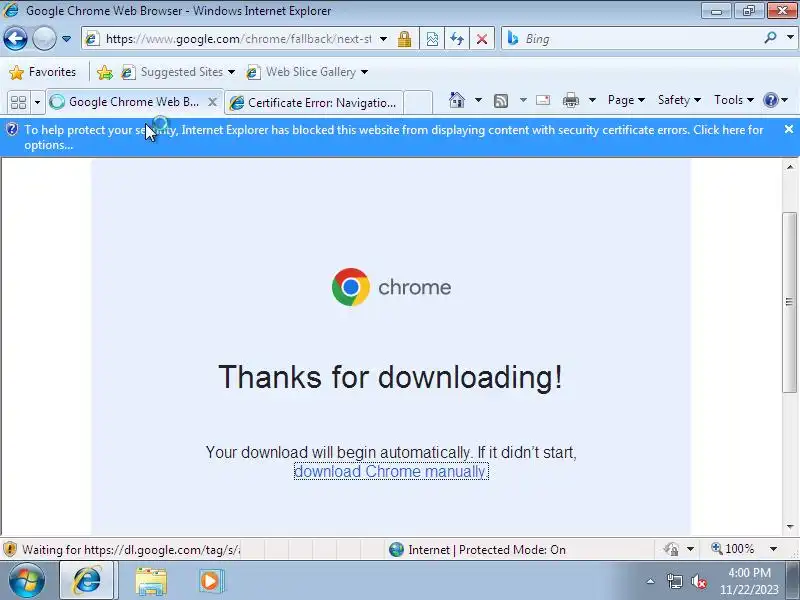The image size is (800, 600).
Task: Show hidden system tray icons
Action: point(650,581)
